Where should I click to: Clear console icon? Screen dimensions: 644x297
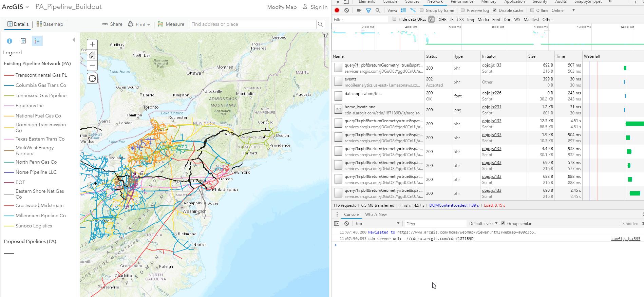(346, 224)
